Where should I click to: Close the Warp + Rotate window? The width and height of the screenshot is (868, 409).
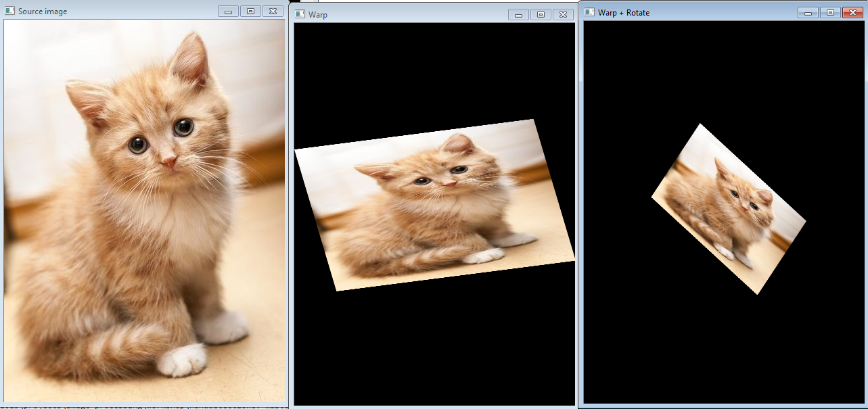852,13
